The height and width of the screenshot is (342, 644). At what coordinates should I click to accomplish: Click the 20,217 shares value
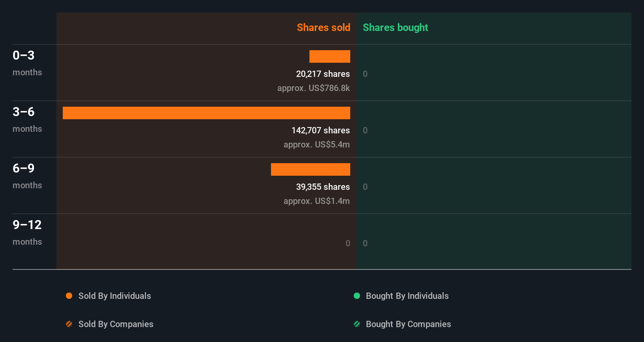pos(323,74)
